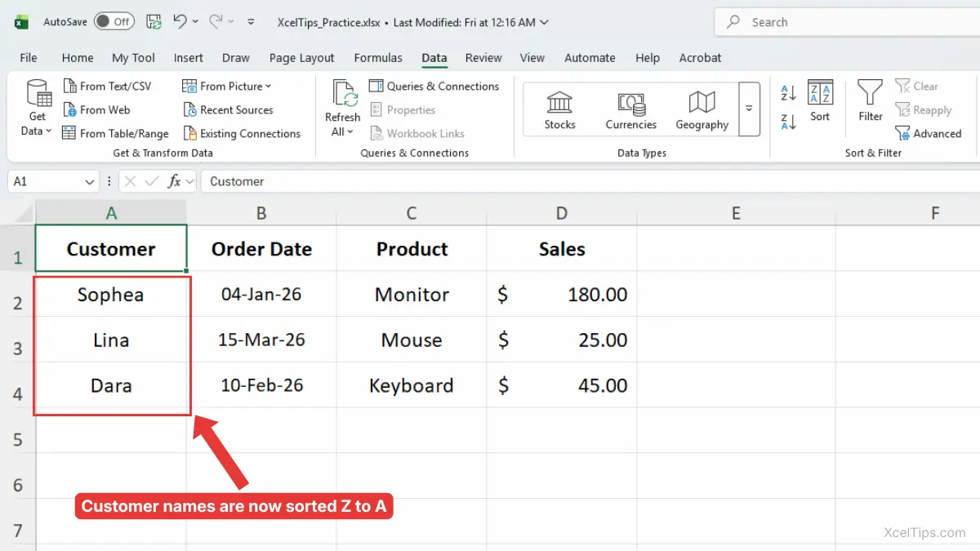Click the Refresh All icon
Viewport: 980px width, 551px height.
click(345, 93)
